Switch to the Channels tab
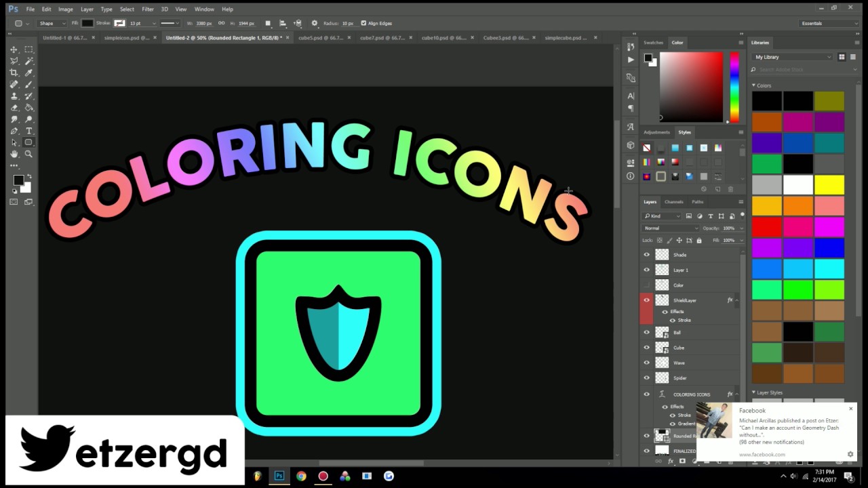Viewport: 868px width, 488px height. coord(674,201)
